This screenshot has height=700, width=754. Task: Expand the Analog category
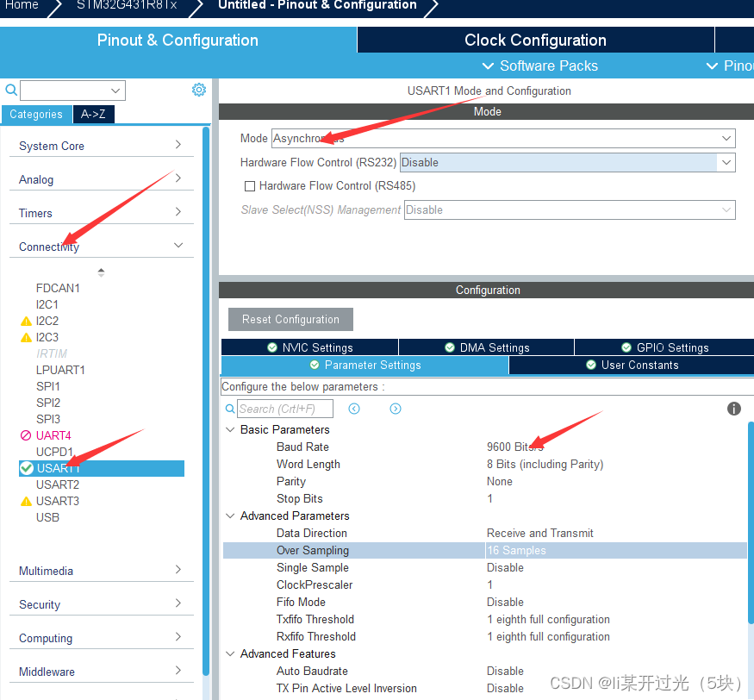tap(101, 179)
